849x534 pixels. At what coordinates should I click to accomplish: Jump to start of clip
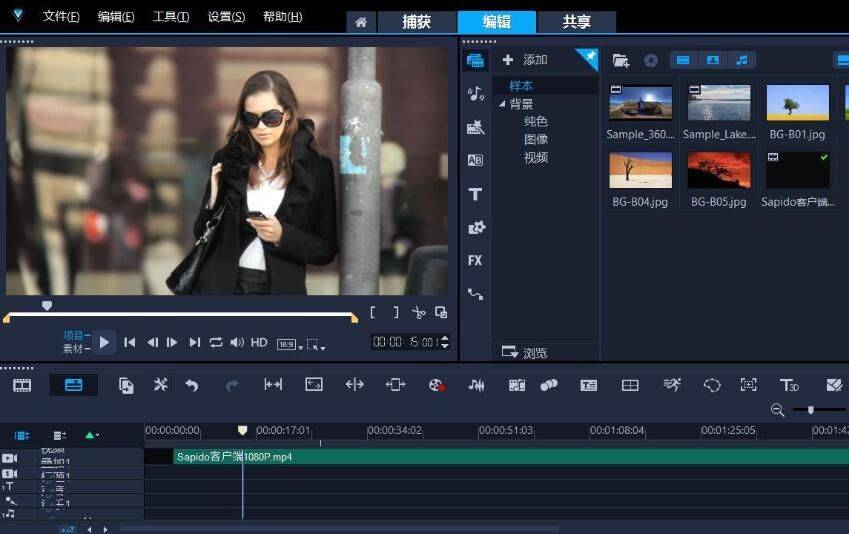[x=129, y=342]
